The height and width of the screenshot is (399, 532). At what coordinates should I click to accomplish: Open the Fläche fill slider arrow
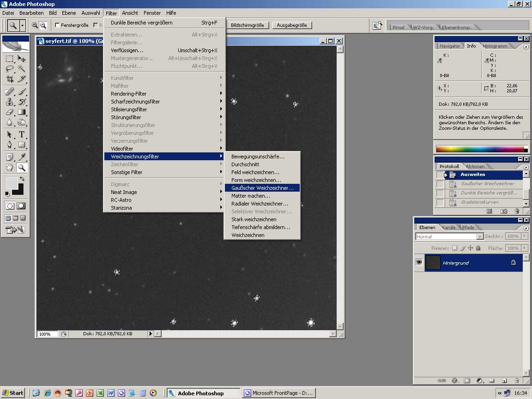click(525, 248)
